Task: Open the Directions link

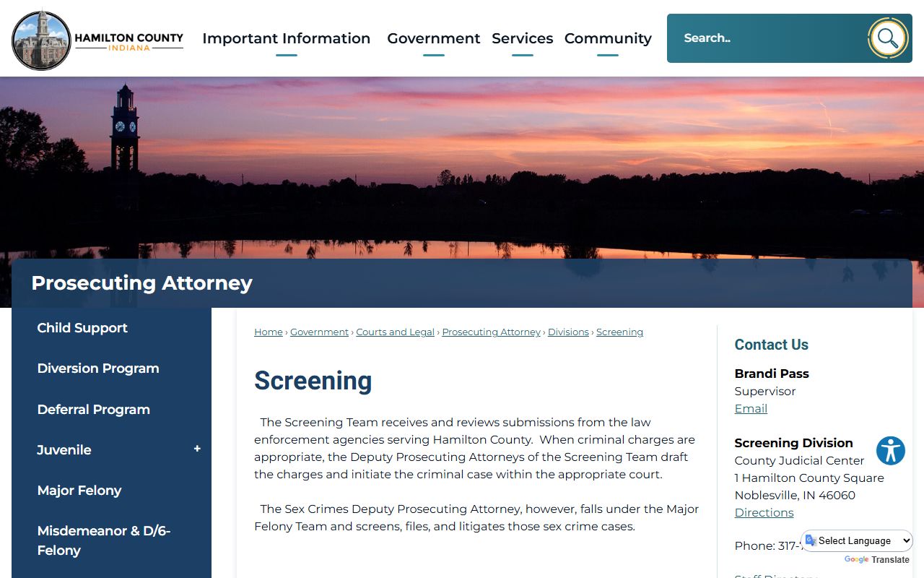Action: (x=764, y=513)
